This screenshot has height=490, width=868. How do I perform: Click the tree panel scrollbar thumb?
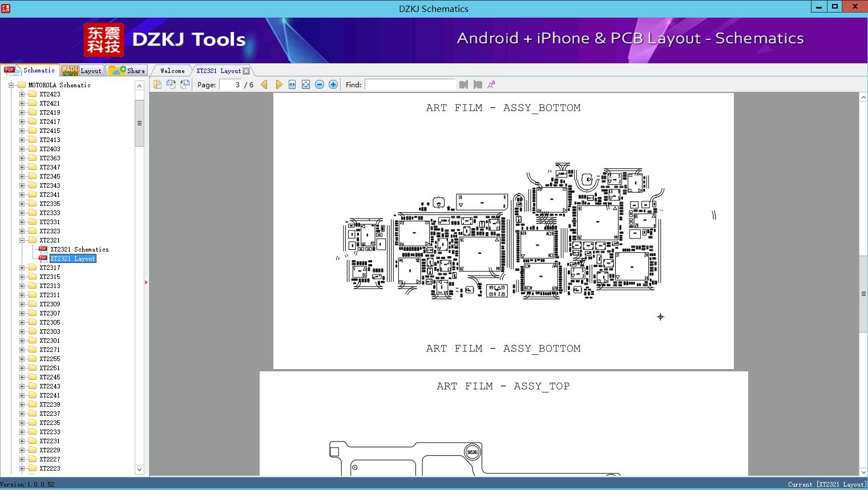point(139,123)
